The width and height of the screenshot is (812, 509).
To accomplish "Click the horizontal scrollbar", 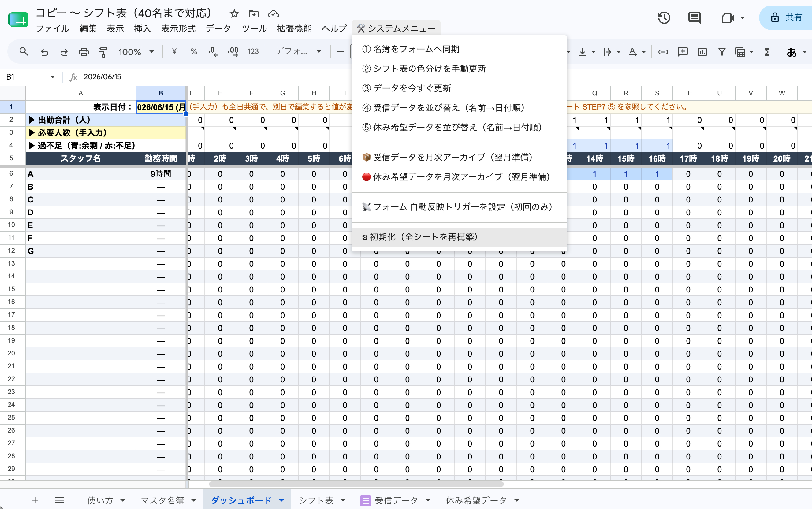I will [356, 484].
